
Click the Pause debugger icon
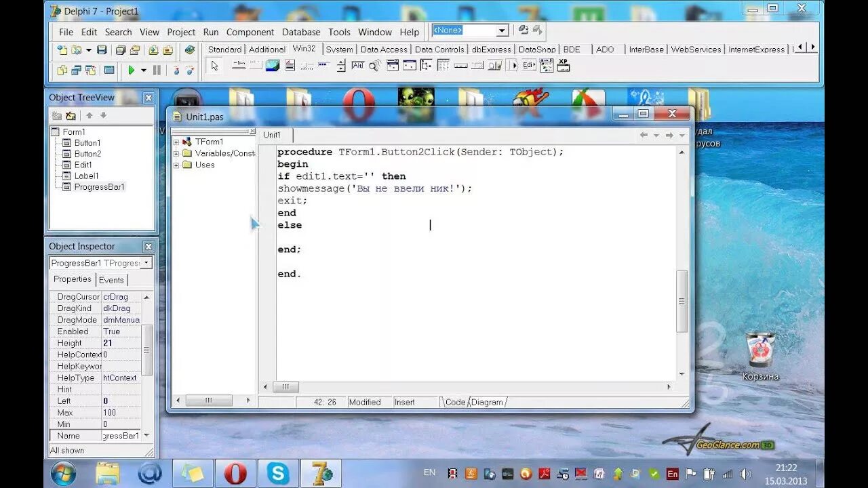157,70
